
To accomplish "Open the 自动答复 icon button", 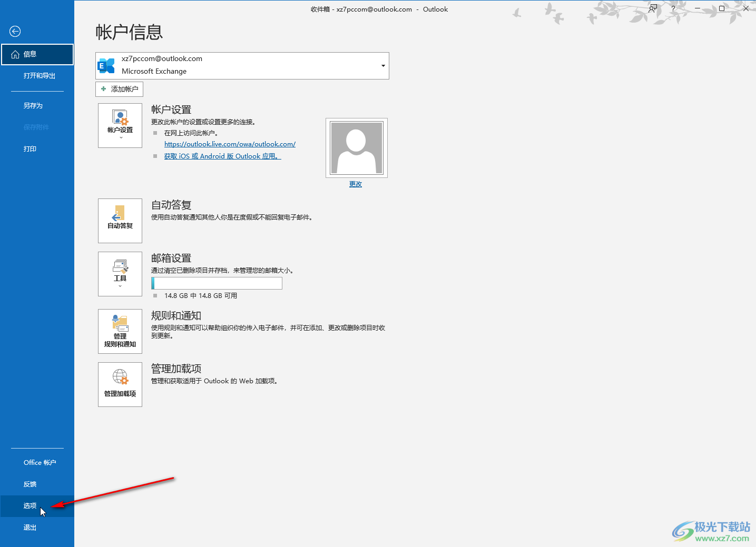I will pyautogui.click(x=120, y=221).
